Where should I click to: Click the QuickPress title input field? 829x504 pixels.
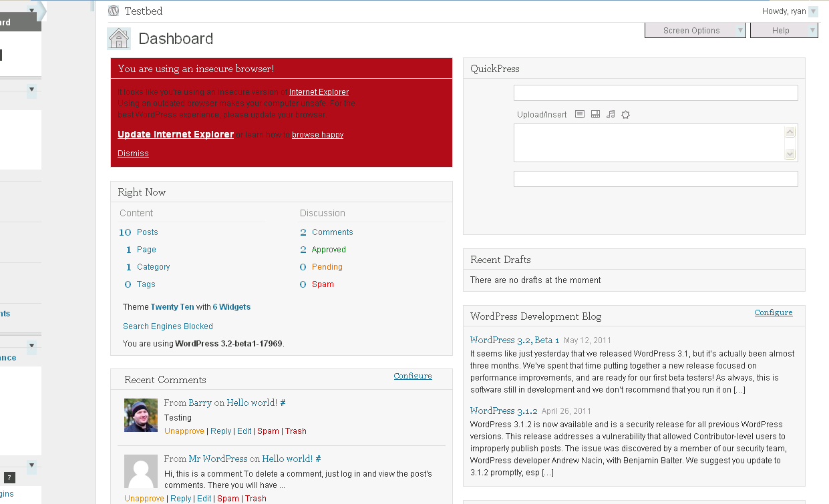coord(655,93)
